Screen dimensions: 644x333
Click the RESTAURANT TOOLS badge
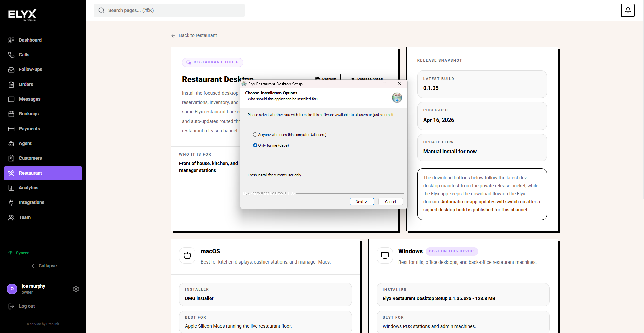click(x=212, y=62)
